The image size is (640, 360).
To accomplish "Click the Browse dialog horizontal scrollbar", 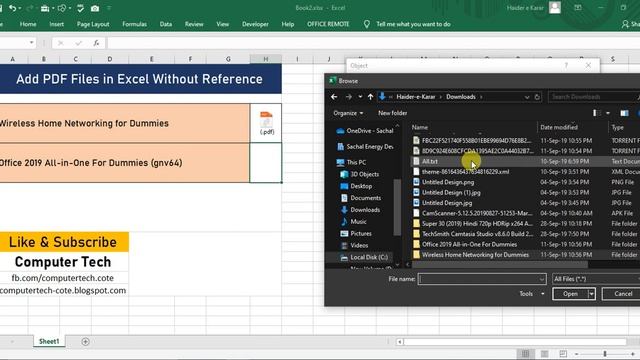I will [x=500, y=264].
